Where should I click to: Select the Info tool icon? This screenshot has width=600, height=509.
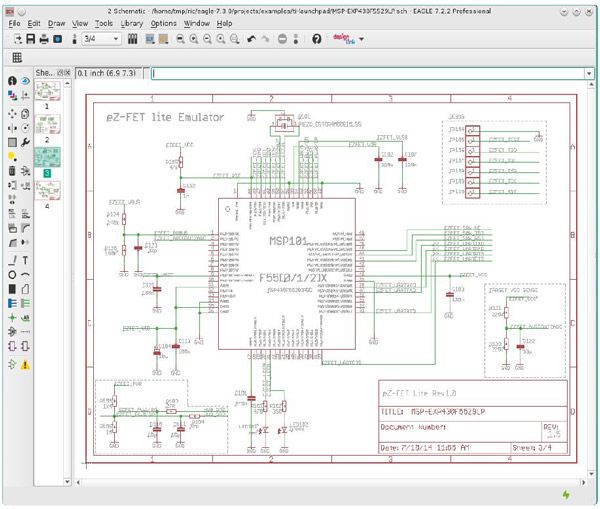click(12, 81)
